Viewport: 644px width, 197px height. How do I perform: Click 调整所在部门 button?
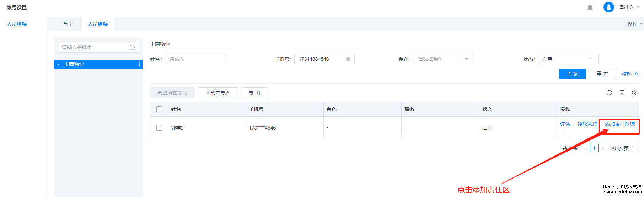(x=172, y=93)
